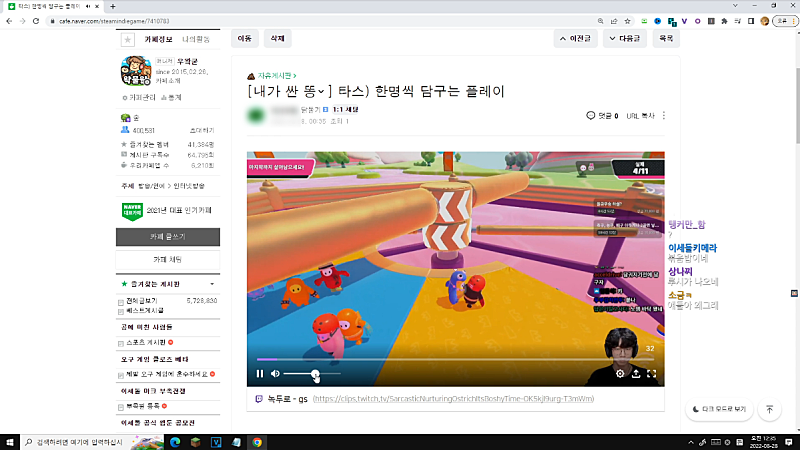Screen dimensions: 800x450
Task: Select the 카페정보 tab
Action: pyautogui.click(x=159, y=39)
